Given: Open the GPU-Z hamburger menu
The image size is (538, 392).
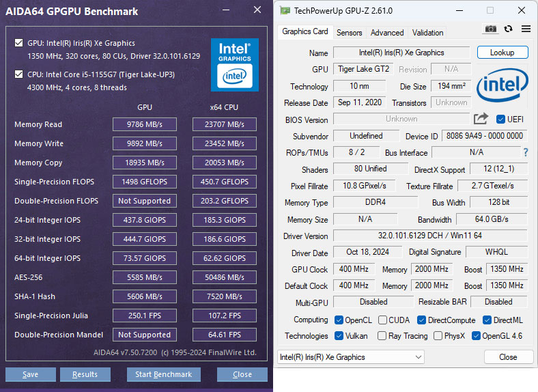Looking at the screenshot, I should (526, 29).
